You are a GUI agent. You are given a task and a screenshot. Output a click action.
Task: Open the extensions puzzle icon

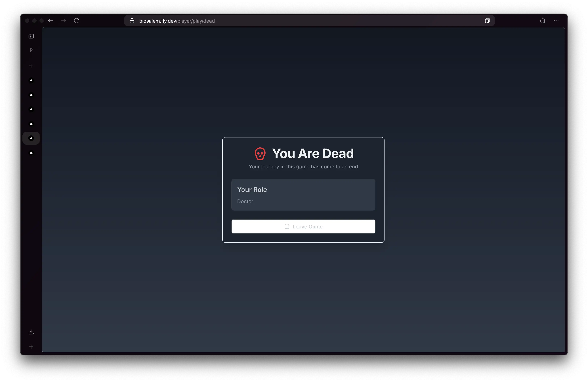click(542, 21)
